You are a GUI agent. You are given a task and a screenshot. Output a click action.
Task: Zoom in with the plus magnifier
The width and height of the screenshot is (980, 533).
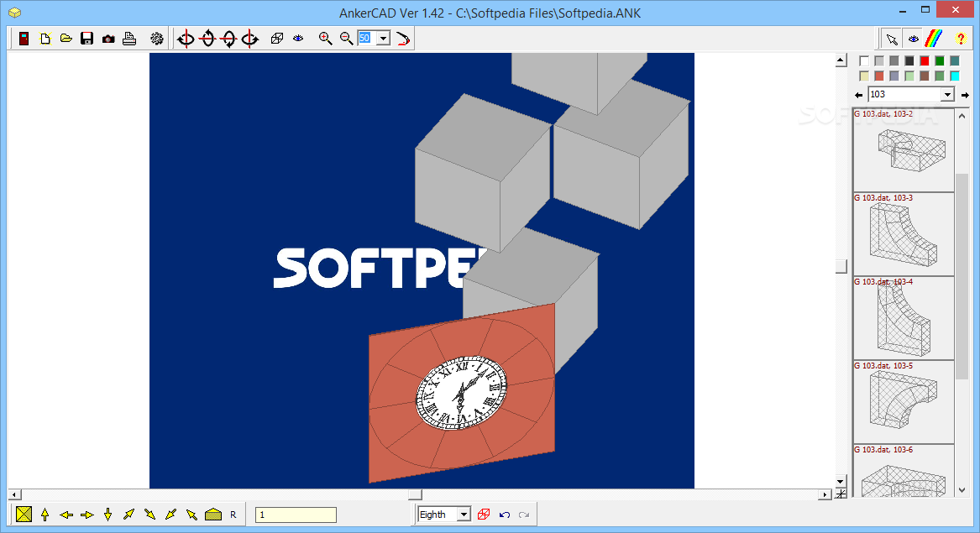325,39
